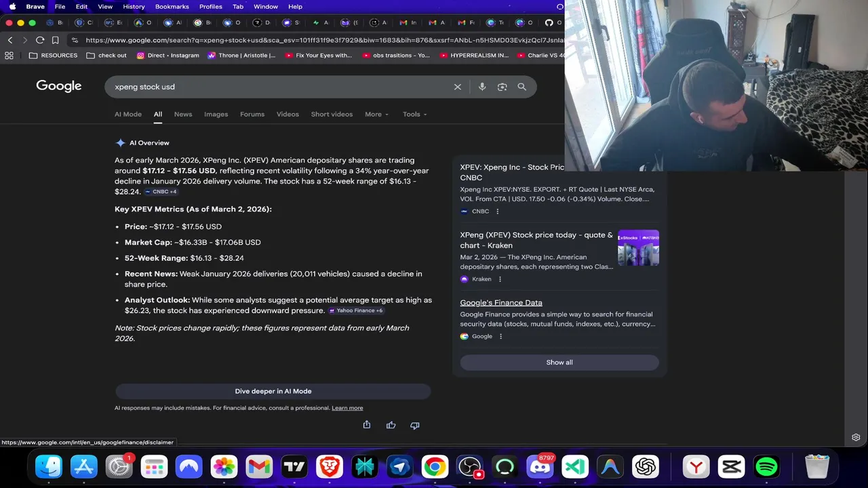Viewport: 868px width, 488px height.
Task: Open the CNBC +4 sources chip
Action: click(x=161, y=192)
